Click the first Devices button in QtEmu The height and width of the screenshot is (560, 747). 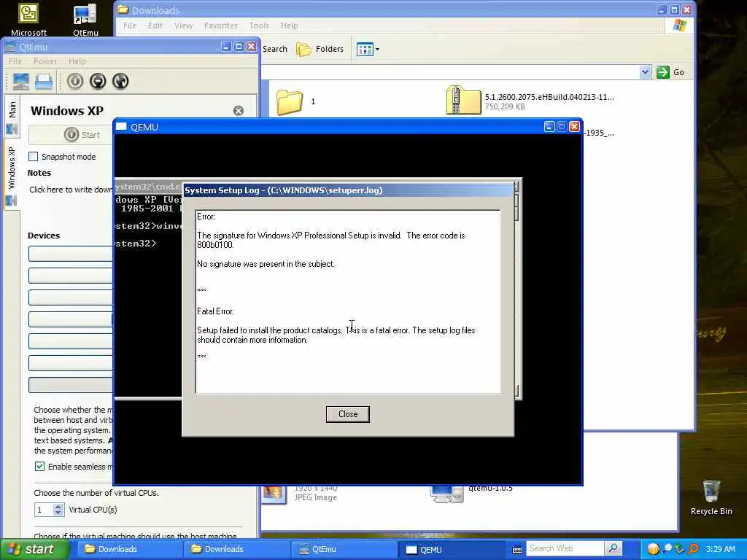tap(71, 254)
